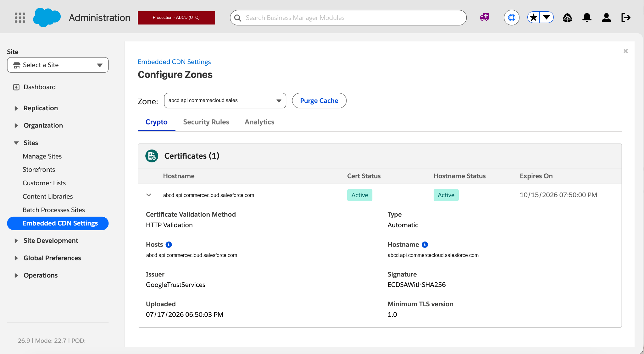Switch to the Security Rules tab
Image resolution: width=644 pixels, height=354 pixels.
tap(206, 122)
